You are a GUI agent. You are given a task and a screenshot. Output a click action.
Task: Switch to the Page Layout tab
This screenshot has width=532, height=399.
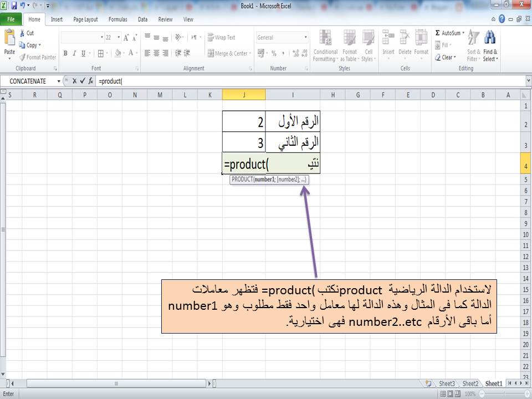(85, 19)
